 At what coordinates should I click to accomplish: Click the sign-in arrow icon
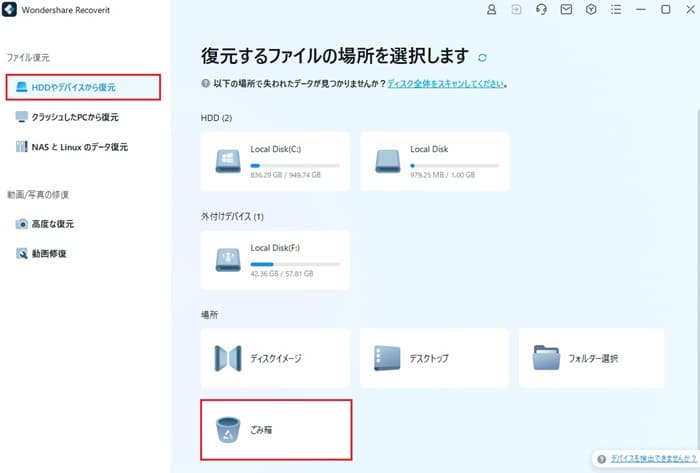pos(516,9)
